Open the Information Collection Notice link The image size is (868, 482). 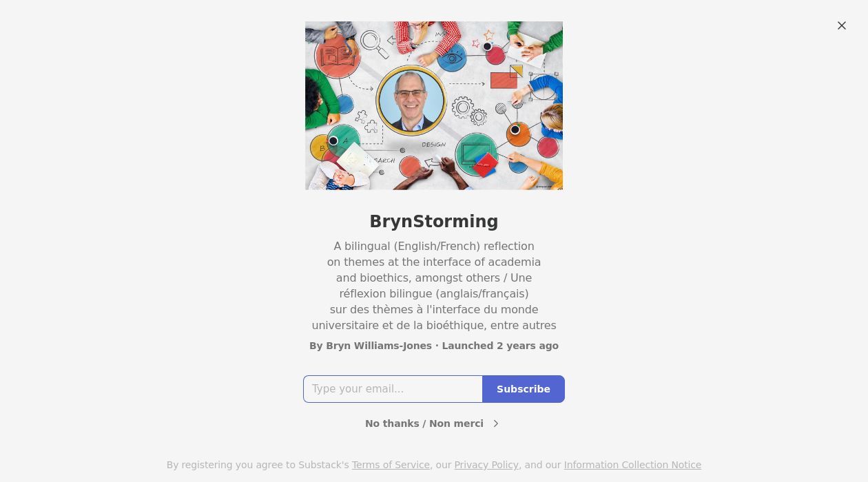pos(632,465)
